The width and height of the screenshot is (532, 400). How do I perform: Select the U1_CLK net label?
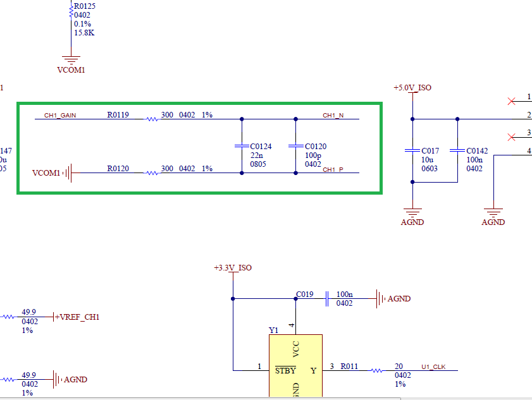pos(432,367)
